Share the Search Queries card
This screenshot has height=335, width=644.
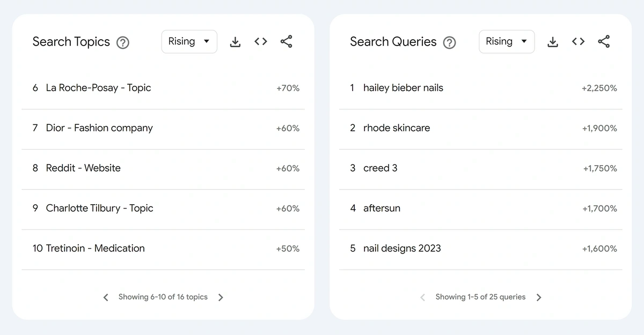(x=604, y=42)
